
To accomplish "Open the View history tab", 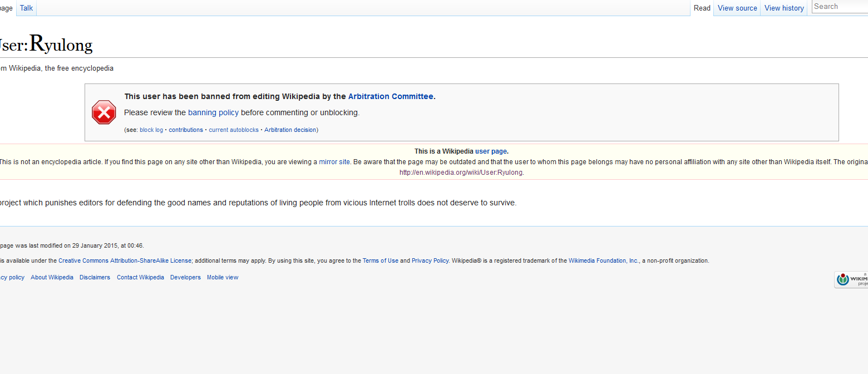I will pyautogui.click(x=783, y=8).
